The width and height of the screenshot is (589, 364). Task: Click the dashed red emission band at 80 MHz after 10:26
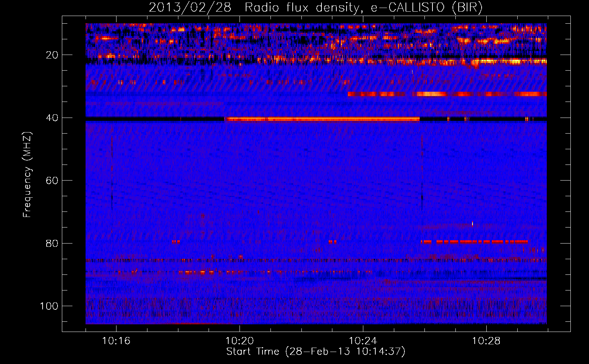pos(474,242)
